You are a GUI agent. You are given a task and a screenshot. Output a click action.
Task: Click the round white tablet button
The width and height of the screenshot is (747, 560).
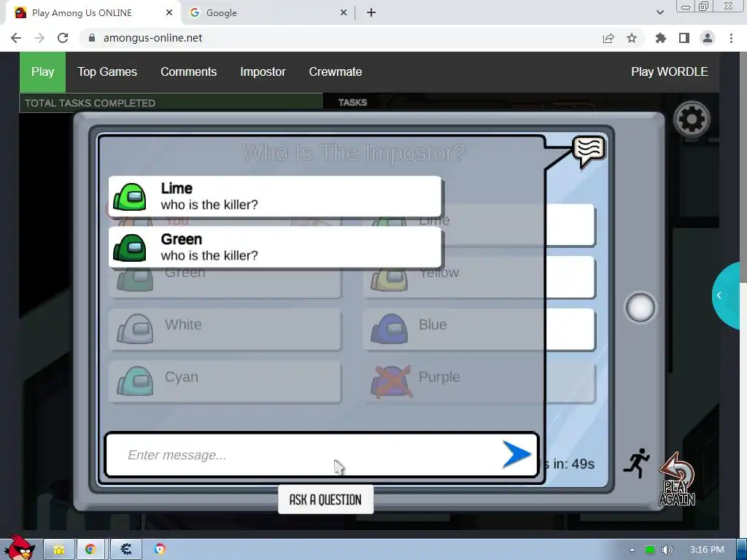coord(640,308)
